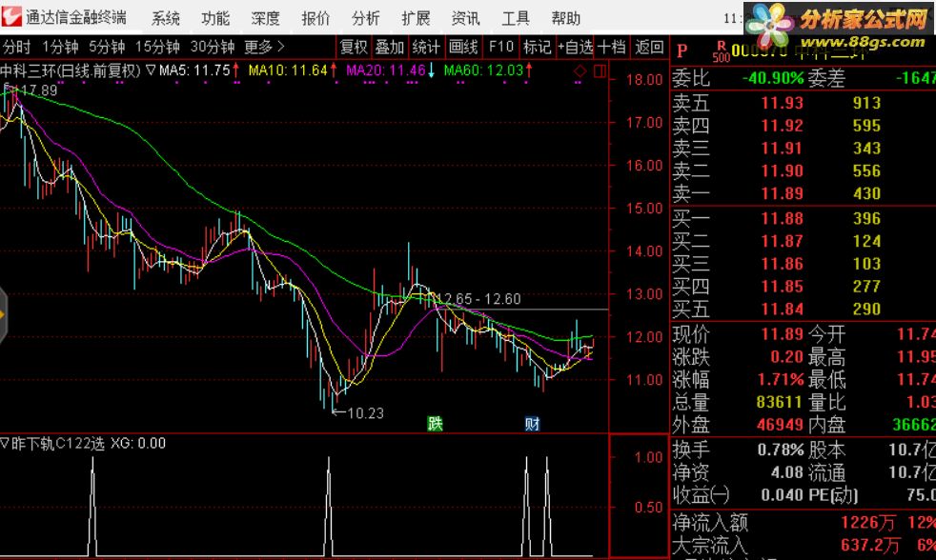Click the 标记 button
This screenshot has height=560, width=936.
tap(538, 47)
